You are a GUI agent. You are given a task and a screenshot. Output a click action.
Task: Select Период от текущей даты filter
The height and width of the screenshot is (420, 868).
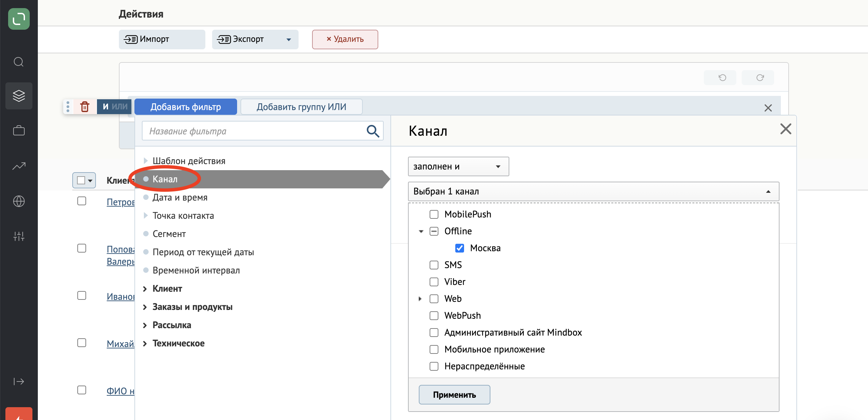(203, 252)
